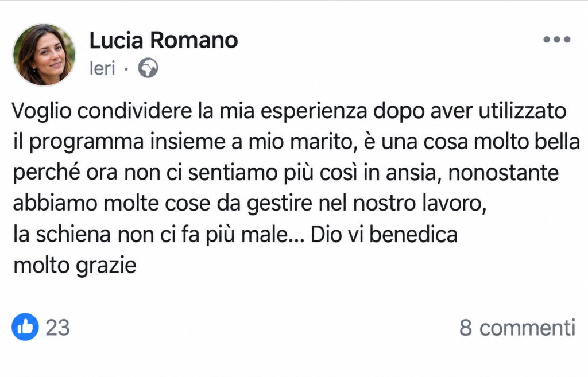View the 8 commenti on this post

click(517, 328)
